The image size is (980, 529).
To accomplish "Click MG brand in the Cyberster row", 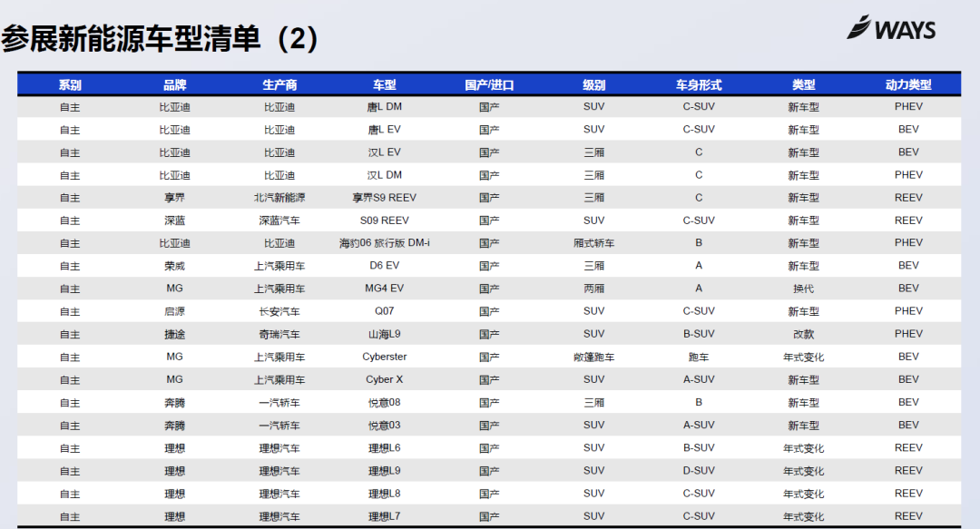I will pos(175,357).
